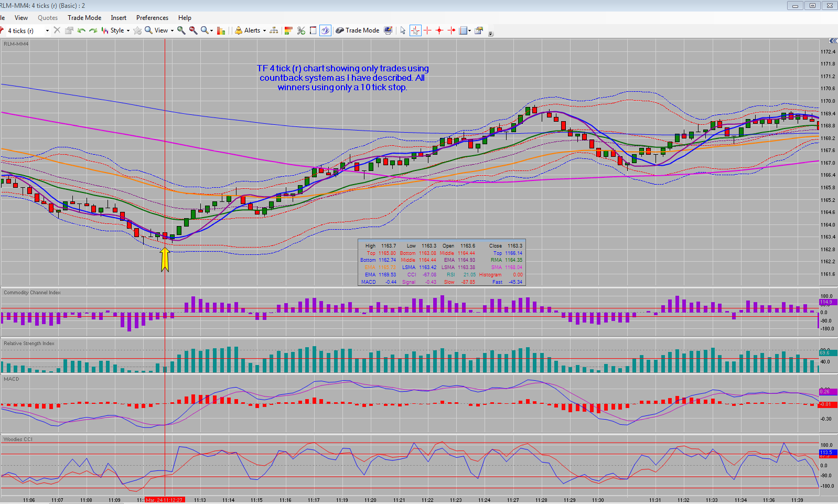838x504 pixels.
Task: Toggle the active crosshair pointer tool
Action: (x=415, y=30)
